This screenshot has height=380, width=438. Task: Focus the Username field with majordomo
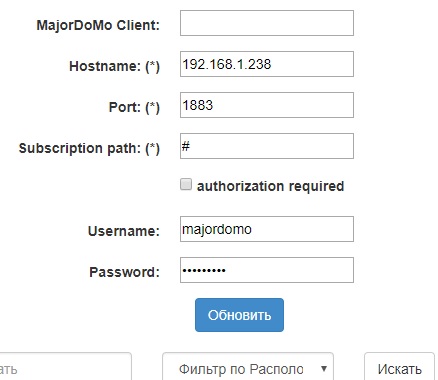[x=267, y=229]
